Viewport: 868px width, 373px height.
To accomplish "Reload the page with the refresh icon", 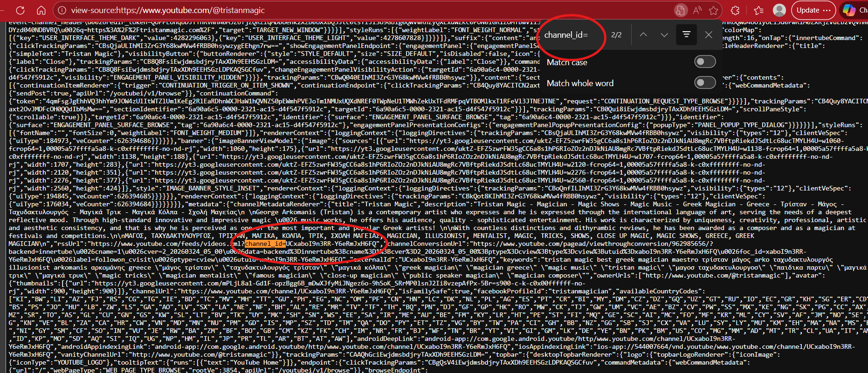I will point(20,10).
